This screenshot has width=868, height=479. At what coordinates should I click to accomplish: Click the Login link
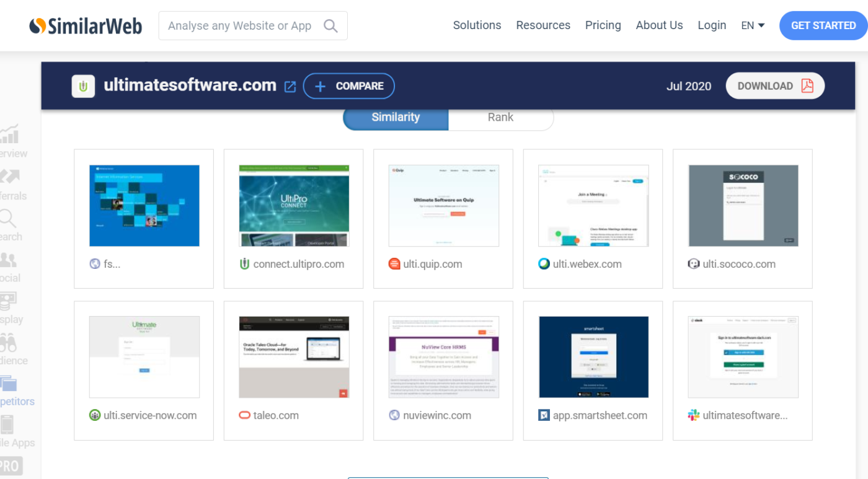click(x=712, y=25)
